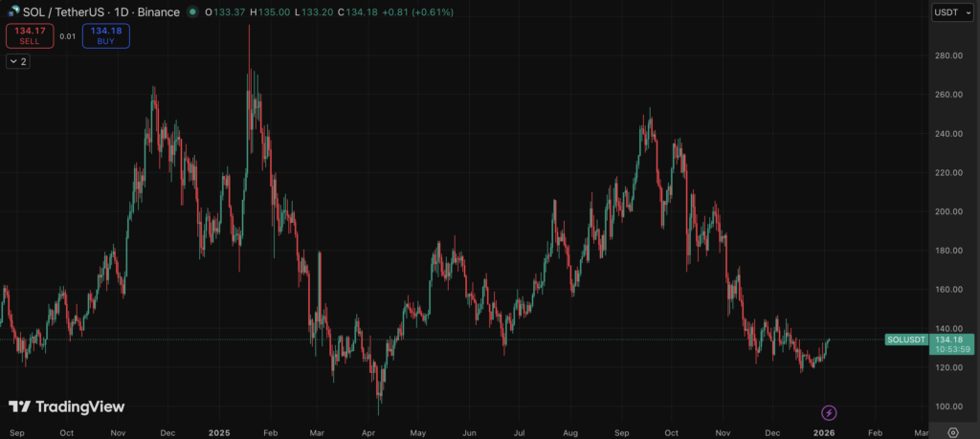The height and width of the screenshot is (439, 980).
Task: Click the SOLUSDT current price label
Action: tap(907, 339)
